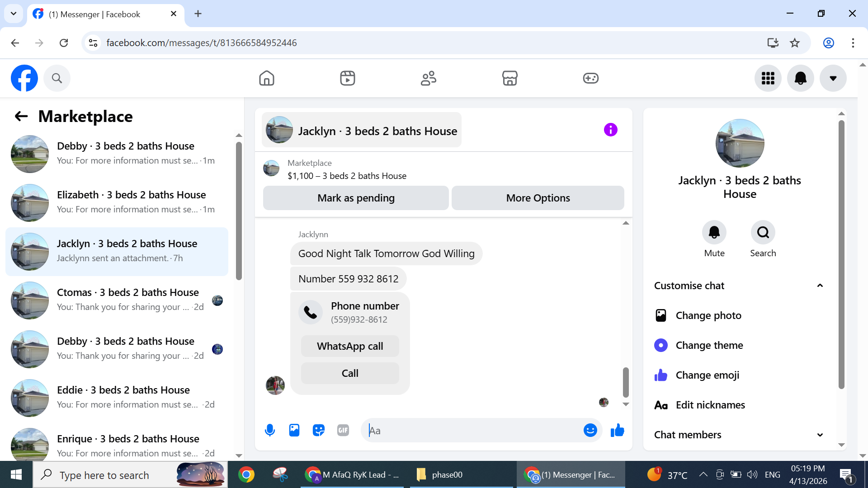Screen dimensions: 868x488
Task: Click WhatsApp call button
Action: click(350, 346)
